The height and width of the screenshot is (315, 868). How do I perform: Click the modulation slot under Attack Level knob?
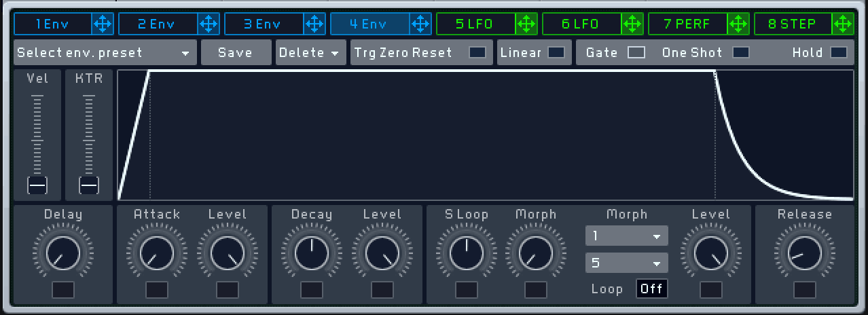(x=228, y=290)
